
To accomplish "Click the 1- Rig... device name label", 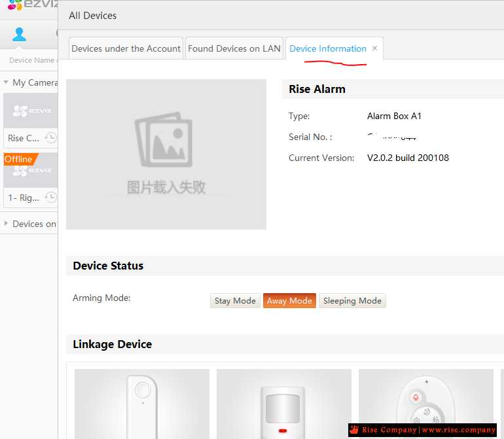I will coord(24,198).
